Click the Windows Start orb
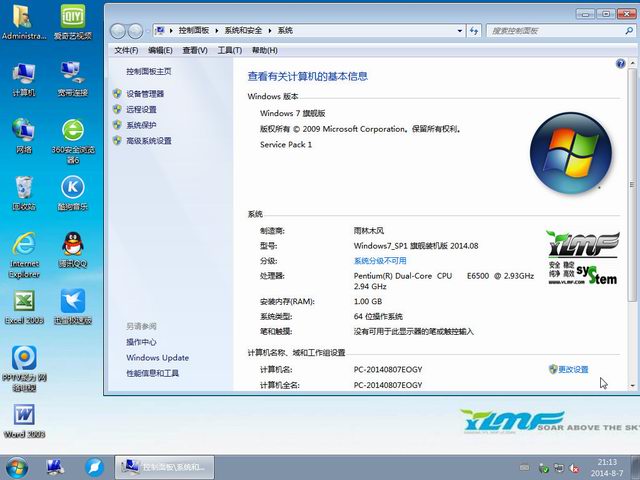 (17, 468)
